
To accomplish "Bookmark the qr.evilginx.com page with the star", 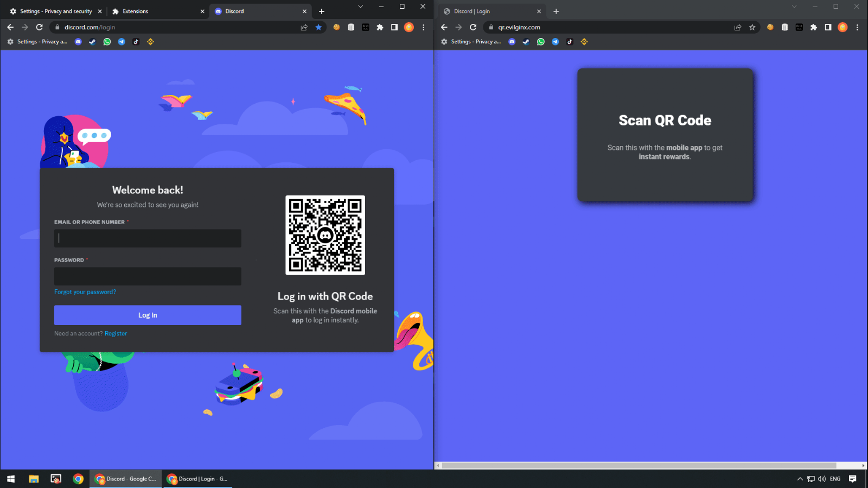I will tap(752, 27).
